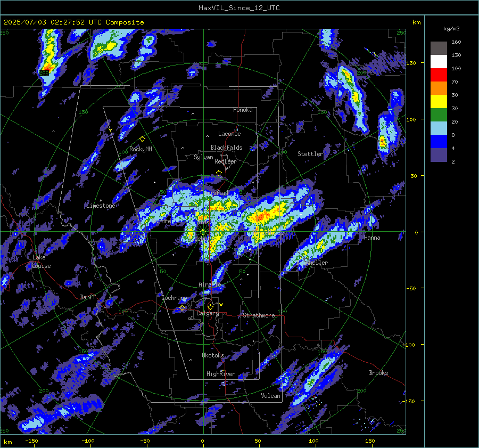The width and height of the screenshot is (479, 448).
Task: Click the dark purple 4 legend swatch
Action: tap(439, 154)
